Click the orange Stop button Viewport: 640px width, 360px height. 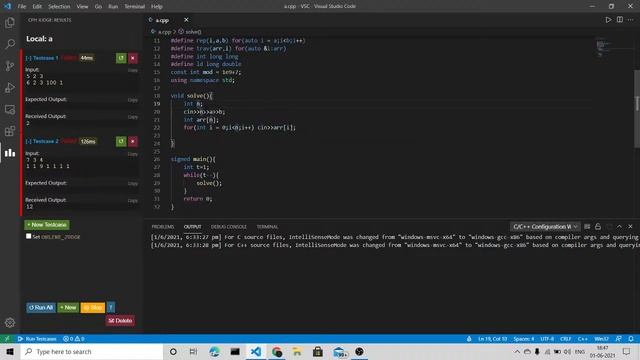pyautogui.click(x=93, y=307)
